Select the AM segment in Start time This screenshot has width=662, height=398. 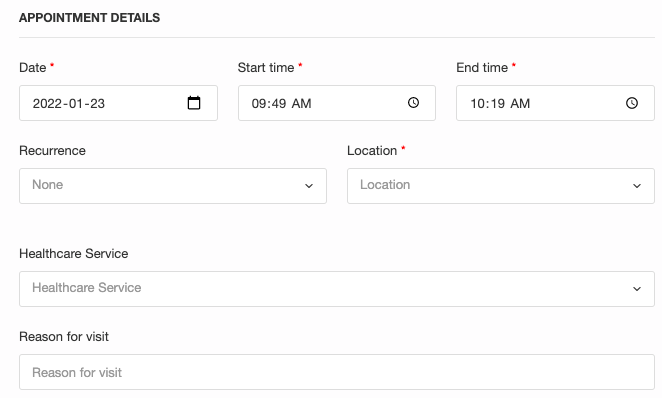(x=301, y=103)
